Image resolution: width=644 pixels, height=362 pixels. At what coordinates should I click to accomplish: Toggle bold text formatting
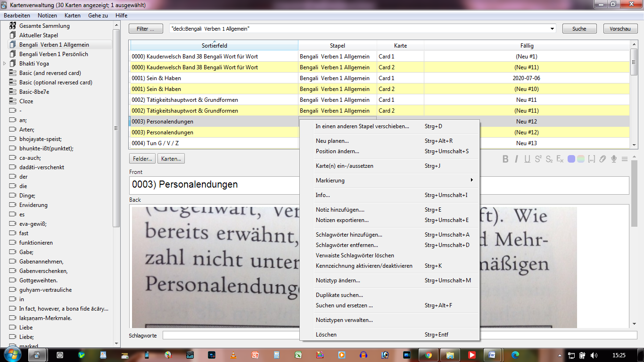(505, 159)
